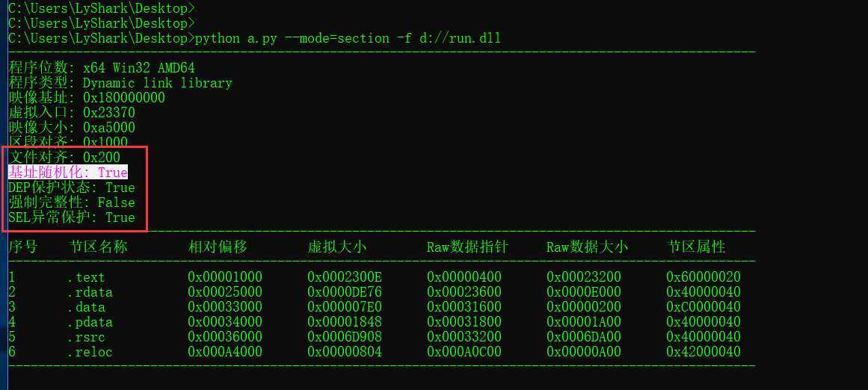Image resolution: width=868 pixels, height=390 pixels.
Task: Select virtual size value '0x000007E0'
Action: coord(345,307)
